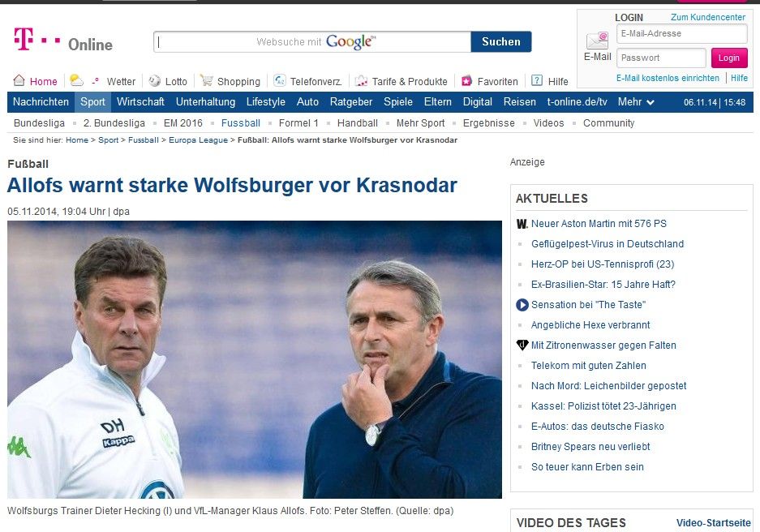This screenshot has width=760, height=532.
Task: Click the Lotto ball icon
Action: coord(155,80)
